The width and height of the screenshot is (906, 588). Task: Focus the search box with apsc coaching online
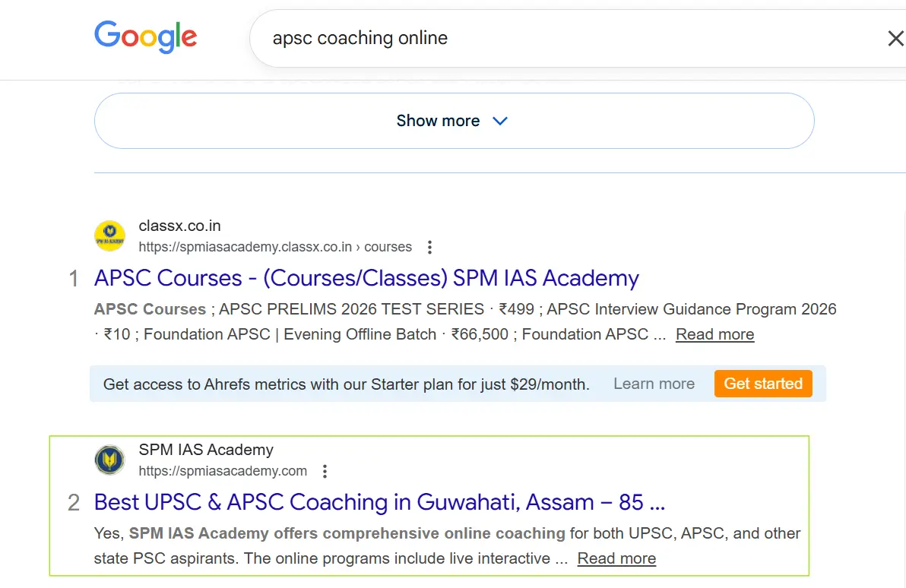(x=532, y=38)
